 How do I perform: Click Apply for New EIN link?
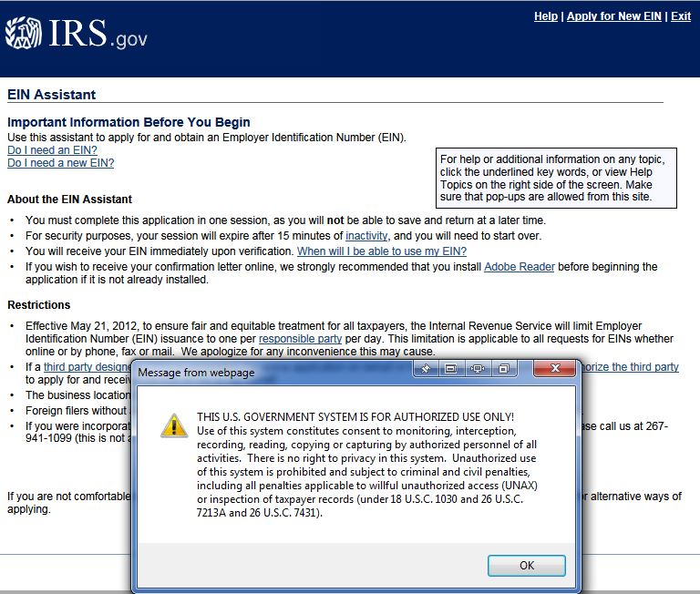point(613,16)
